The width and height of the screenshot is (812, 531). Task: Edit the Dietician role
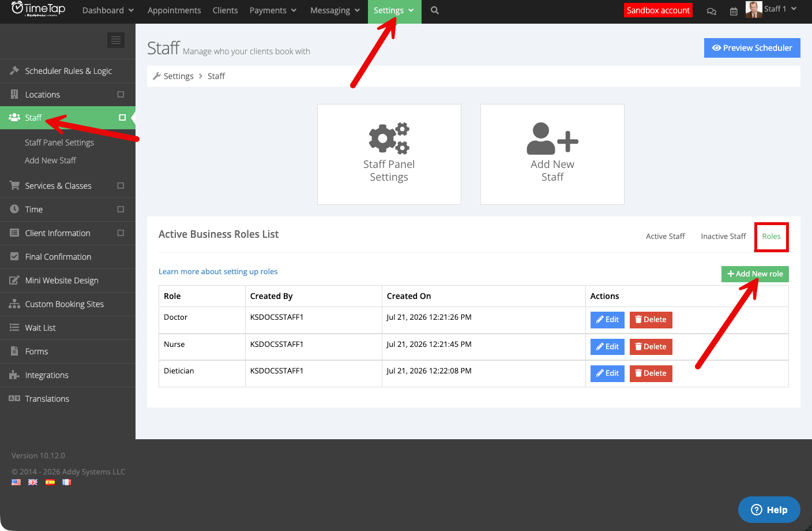point(607,373)
